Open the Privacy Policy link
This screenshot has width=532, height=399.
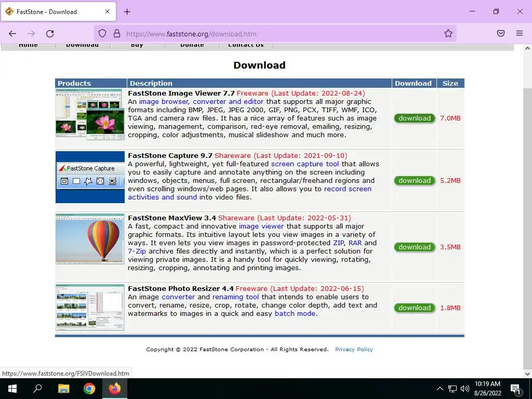click(x=354, y=350)
